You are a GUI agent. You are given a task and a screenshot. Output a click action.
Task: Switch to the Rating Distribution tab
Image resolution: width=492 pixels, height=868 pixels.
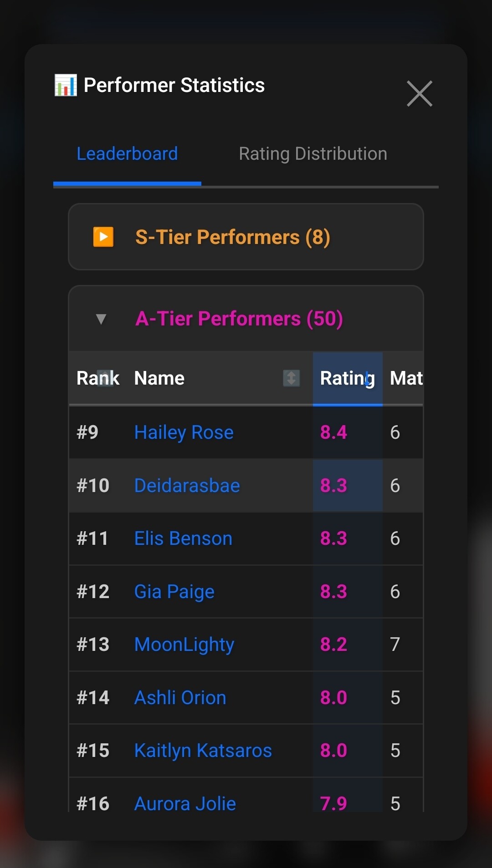(x=313, y=154)
